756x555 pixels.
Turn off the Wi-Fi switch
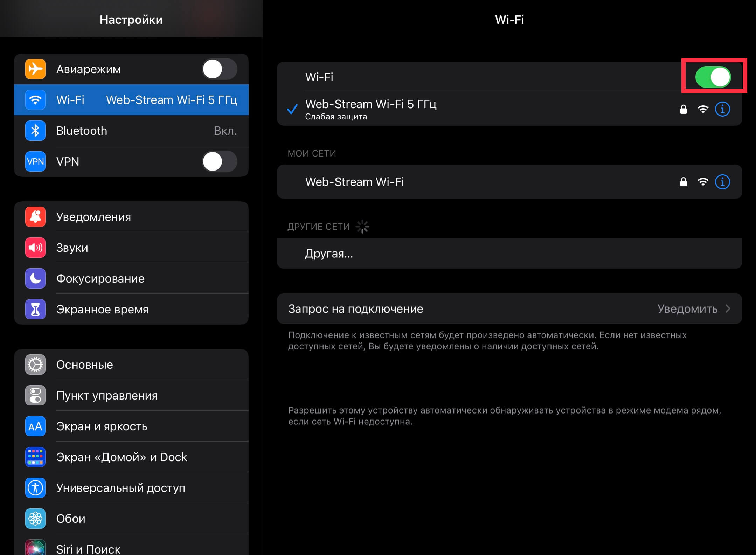pos(713,77)
